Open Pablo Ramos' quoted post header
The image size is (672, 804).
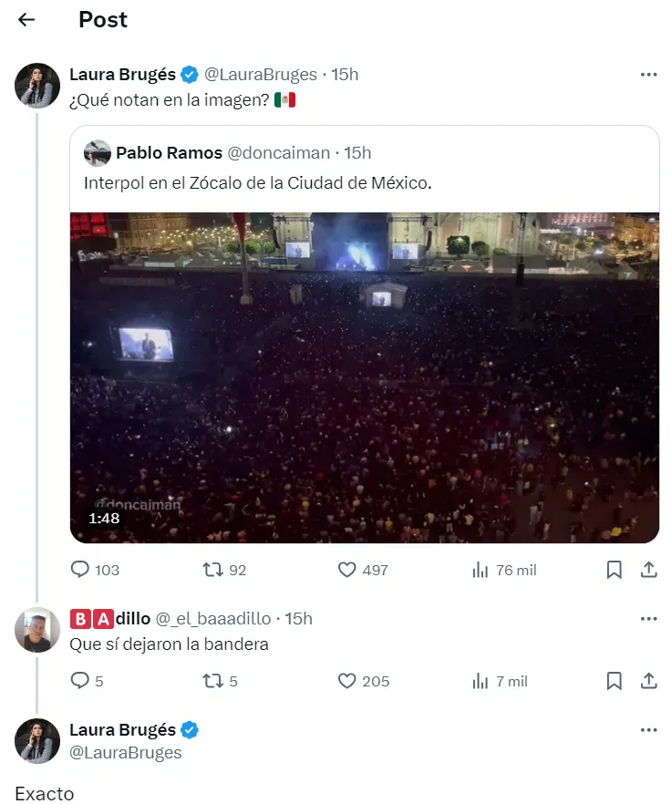pos(228,152)
